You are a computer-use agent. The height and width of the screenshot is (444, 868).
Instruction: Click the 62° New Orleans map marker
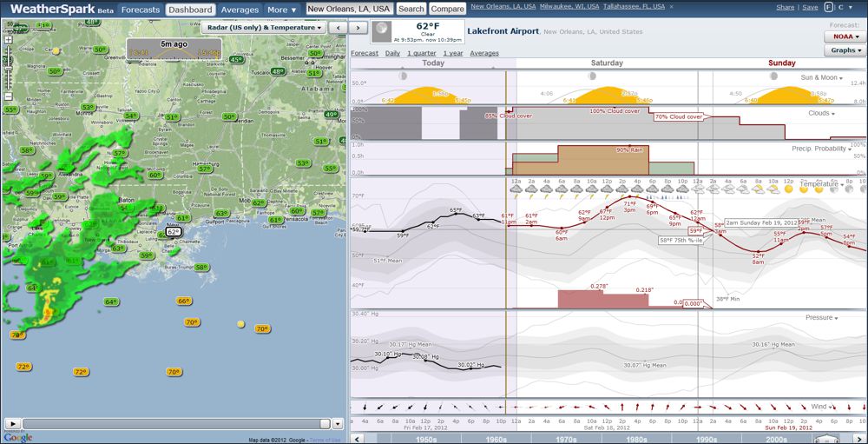coord(174,232)
